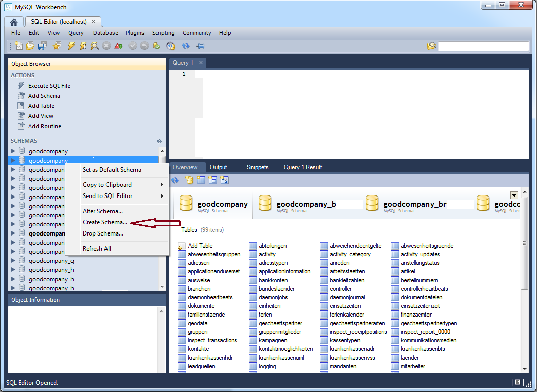Viewport: 537px width, 392px height.
Task: Click the grey stop execution X icon
Action: 106,46
